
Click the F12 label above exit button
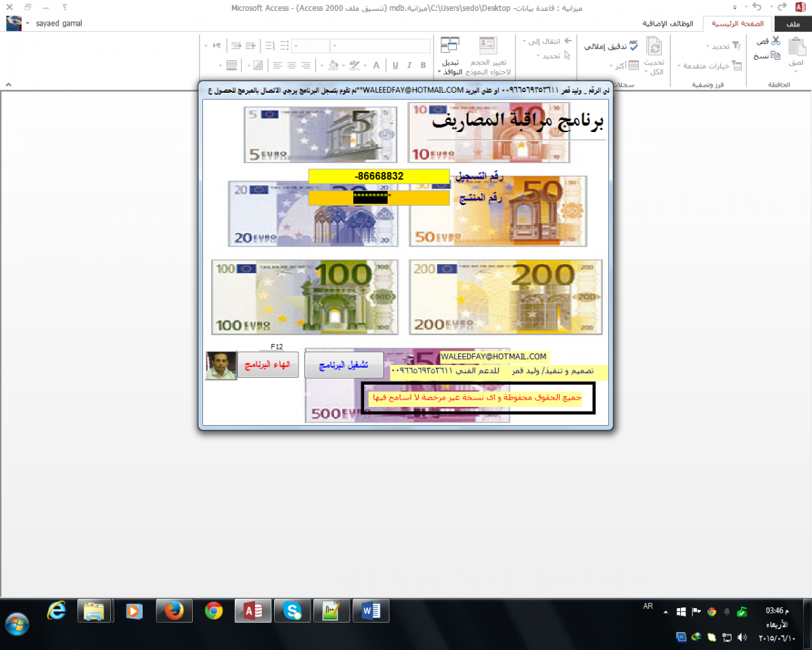pyautogui.click(x=277, y=347)
